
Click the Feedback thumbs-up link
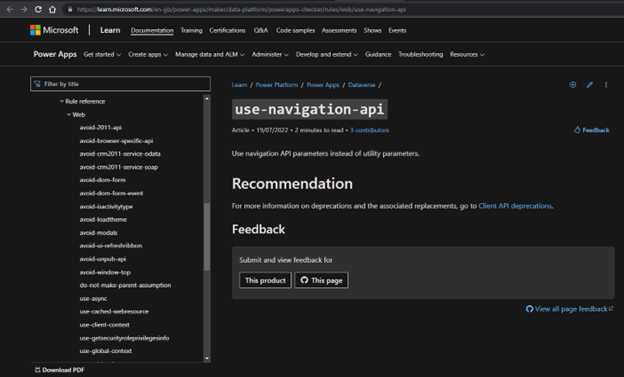pyautogui.click(x=591, y=130)
